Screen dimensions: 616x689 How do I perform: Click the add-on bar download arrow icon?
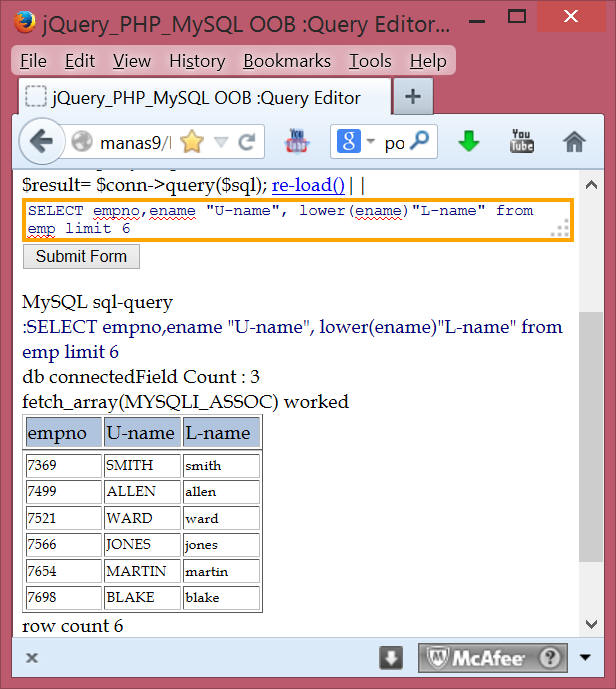point(391,658)
